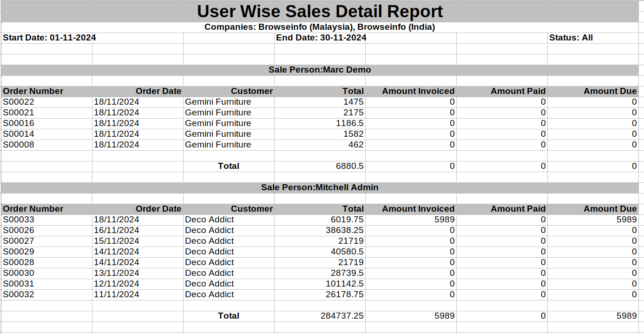Image resolution: width=644 pixels, height=334 pixels.
Task: Click the 101142.5 total cell
Action: (x=344, y=284)
